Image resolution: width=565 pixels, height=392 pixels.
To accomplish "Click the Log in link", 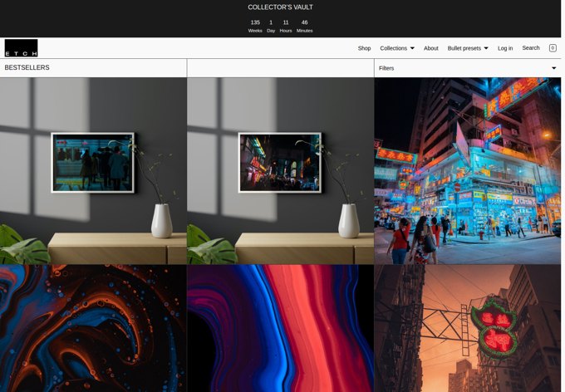I will pos(505,48).
